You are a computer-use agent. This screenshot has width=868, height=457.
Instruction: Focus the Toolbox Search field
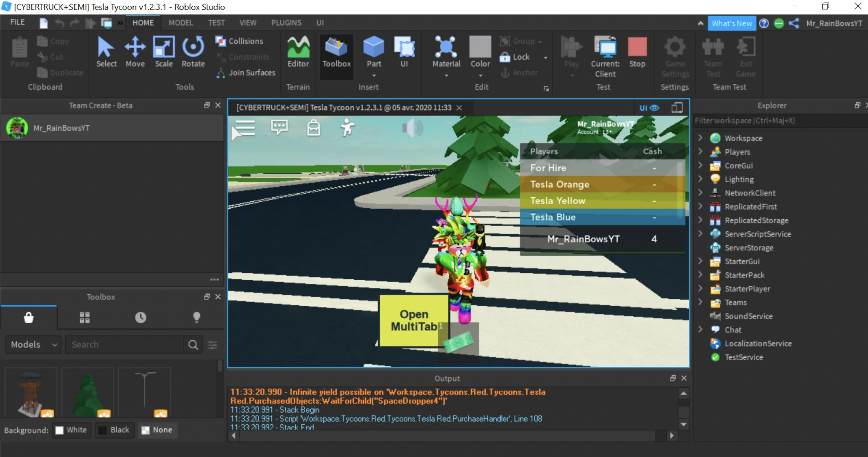[124, 344]
